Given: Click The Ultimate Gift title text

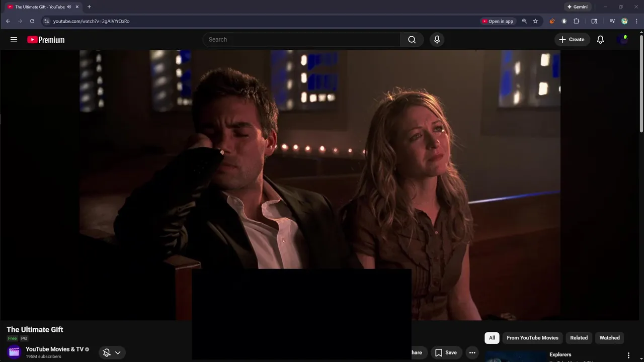Looking at the screenshot, I should pos(35,330).
